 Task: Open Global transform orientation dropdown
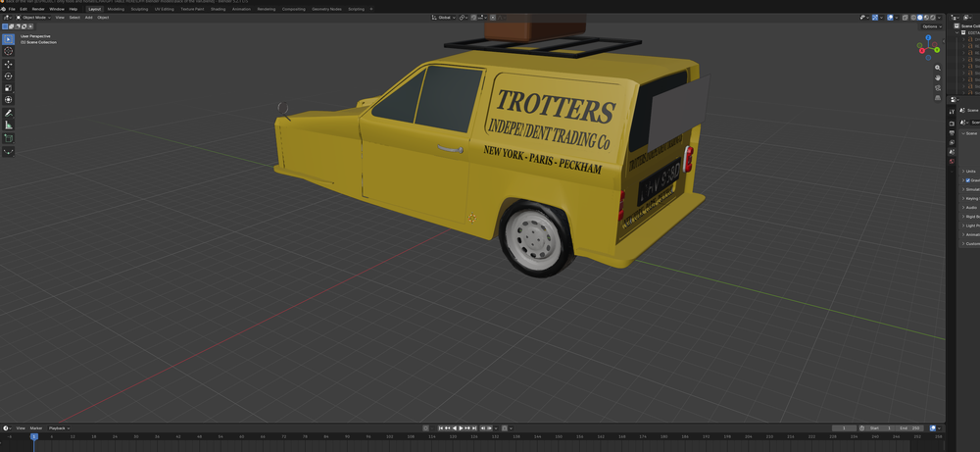tap(444, 18)
